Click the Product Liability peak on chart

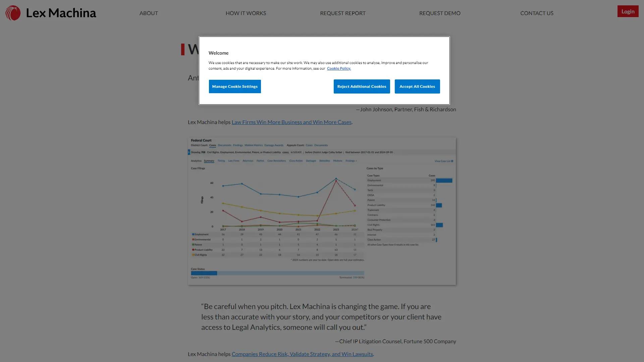pos(336,181)
